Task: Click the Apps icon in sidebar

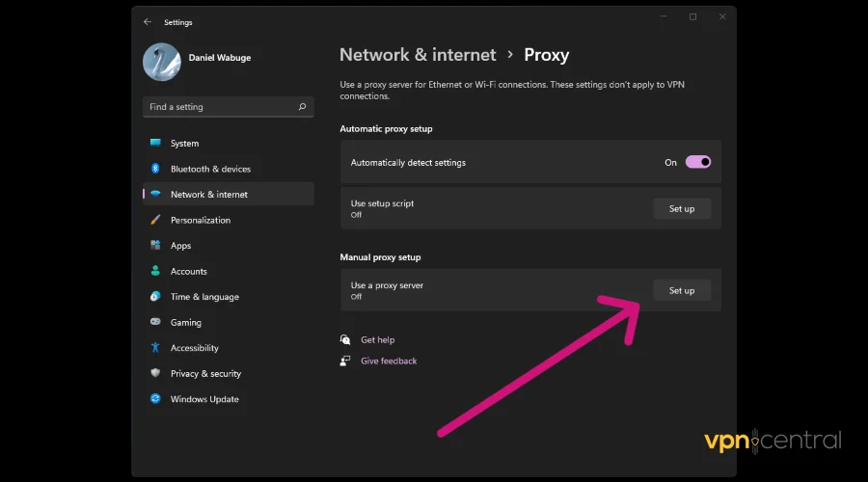Action: point(155,246)
